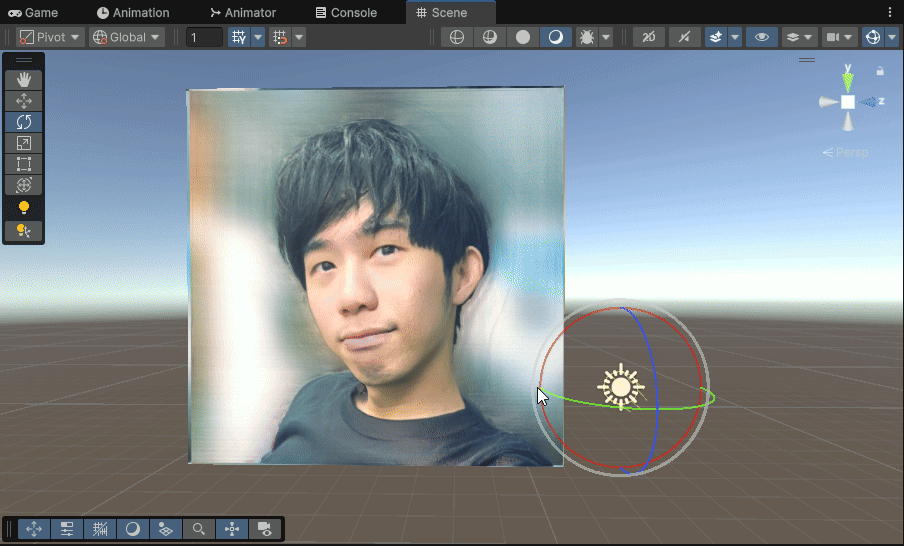
Task: Select the Scale tool
Action: (24, 143)
